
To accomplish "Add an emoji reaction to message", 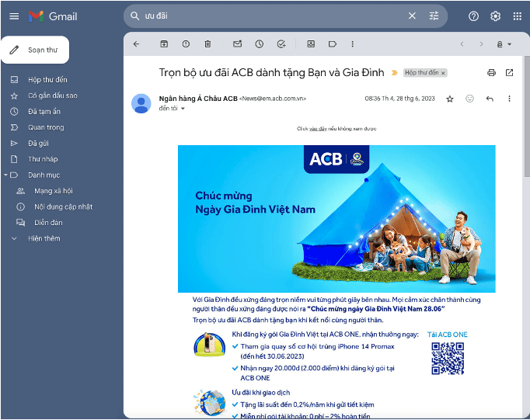I will 469,99.
